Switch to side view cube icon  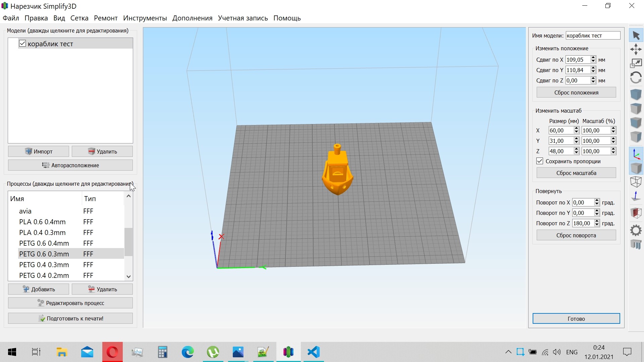coord(636,137)
